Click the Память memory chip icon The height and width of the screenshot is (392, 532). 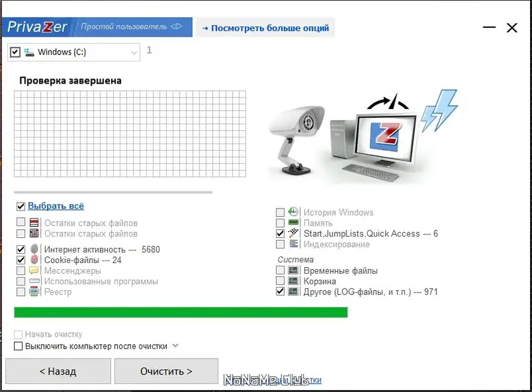(293, 223)
